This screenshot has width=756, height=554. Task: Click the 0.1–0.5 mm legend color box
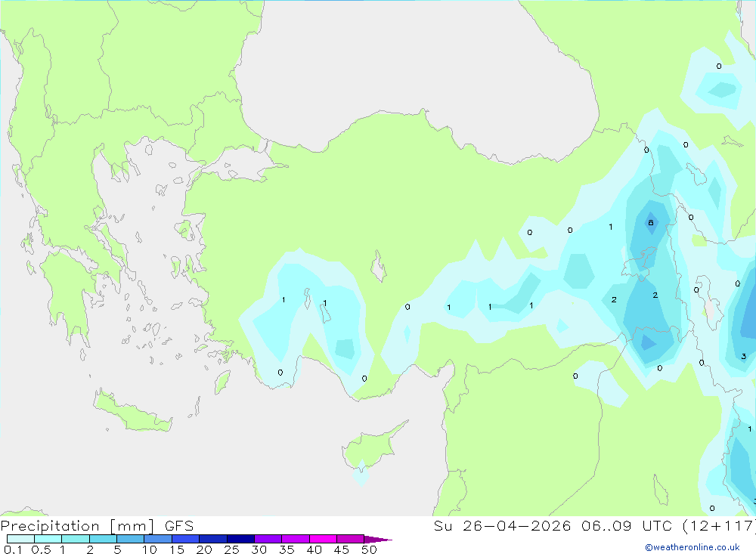coord(20,539)
